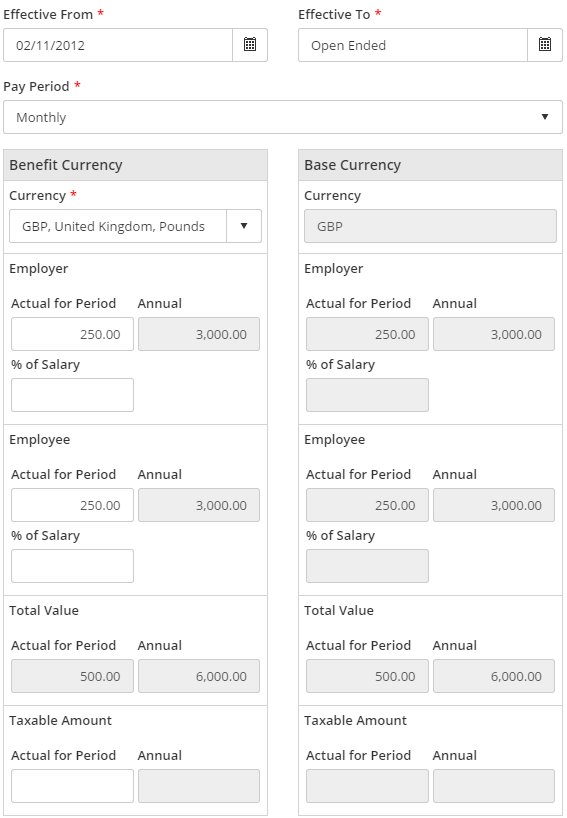Screen dimensions: 567x818
Task: Click Base Currency Employer Actual for Period field
Action: (x=367, y=334)
